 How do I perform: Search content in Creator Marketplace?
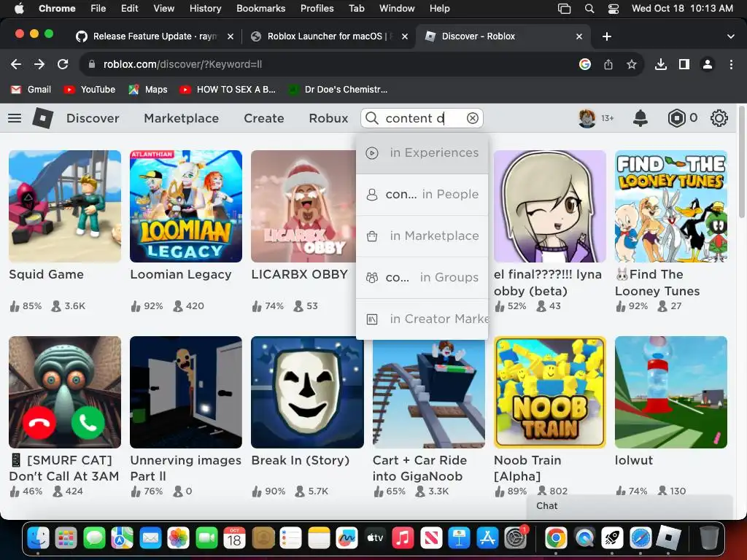(x=422, y=319)
